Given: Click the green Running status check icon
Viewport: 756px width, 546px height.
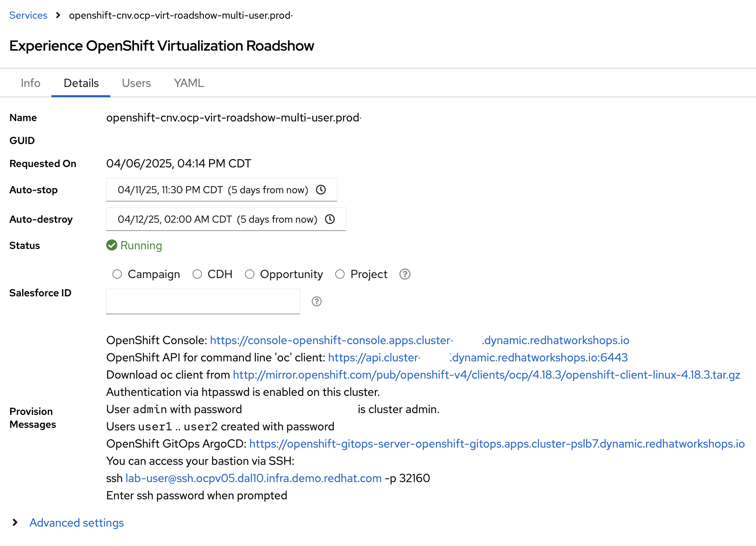Looking at the screenshot, I should tap(112, 245).
